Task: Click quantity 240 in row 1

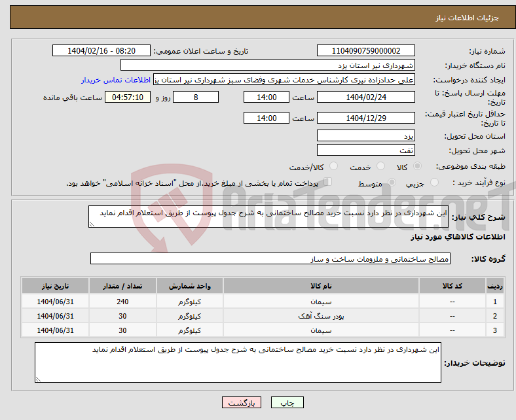Action: [x=122, y=302]
